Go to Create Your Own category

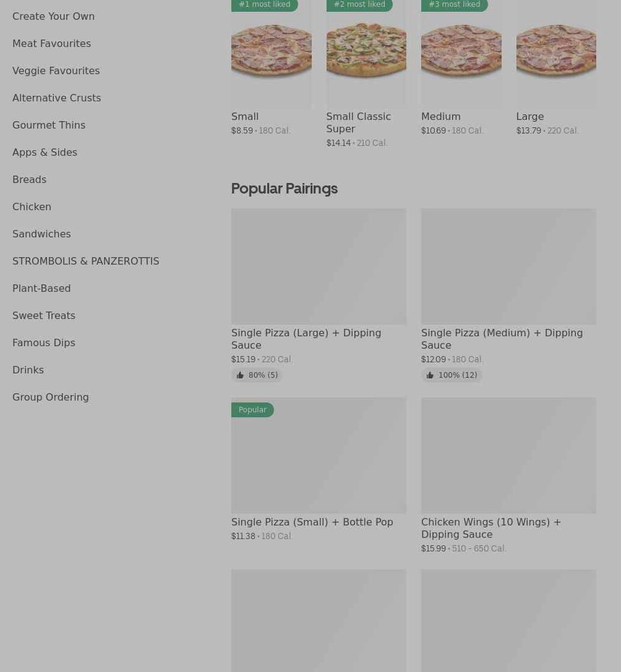pyautogui.click(x=53, y=16)
